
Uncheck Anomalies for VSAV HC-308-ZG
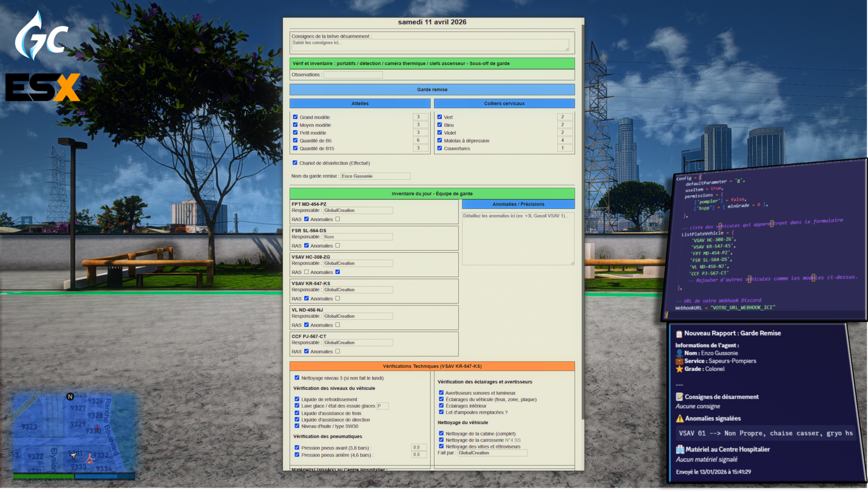[338, 272]
